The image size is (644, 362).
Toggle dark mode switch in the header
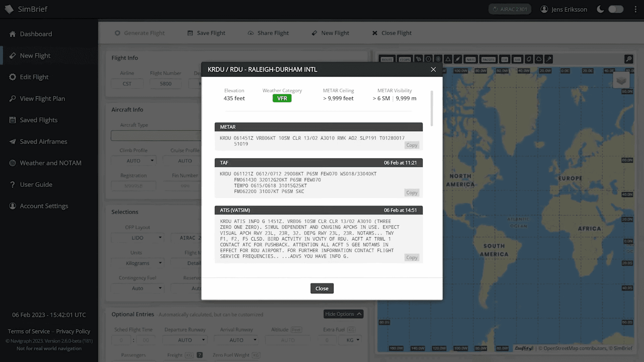(616, 9)
